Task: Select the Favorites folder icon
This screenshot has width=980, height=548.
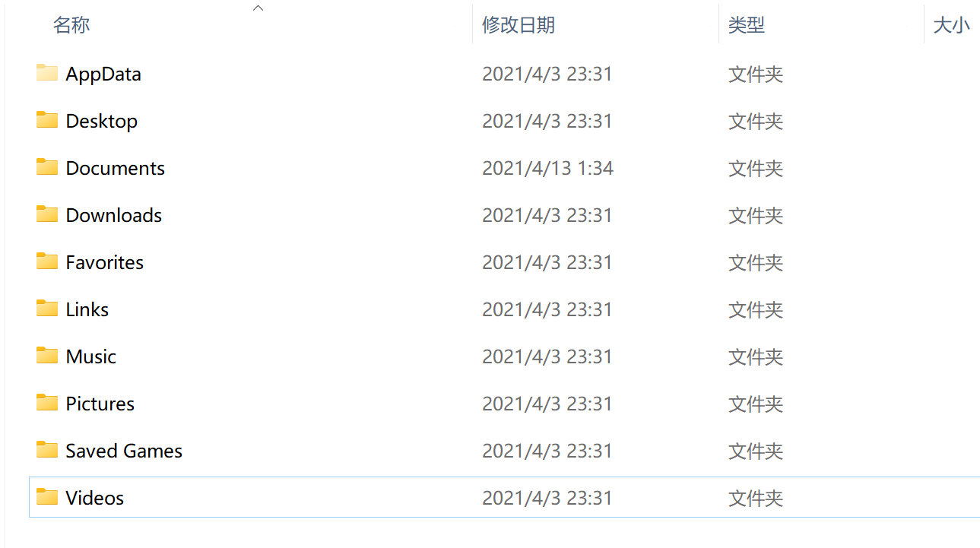Action: pos(47,261)
